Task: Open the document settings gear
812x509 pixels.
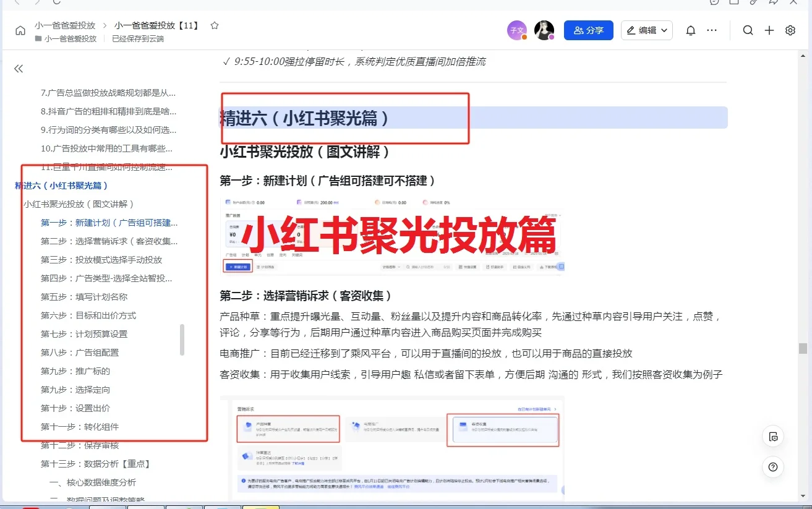Action: click(790, 30)
